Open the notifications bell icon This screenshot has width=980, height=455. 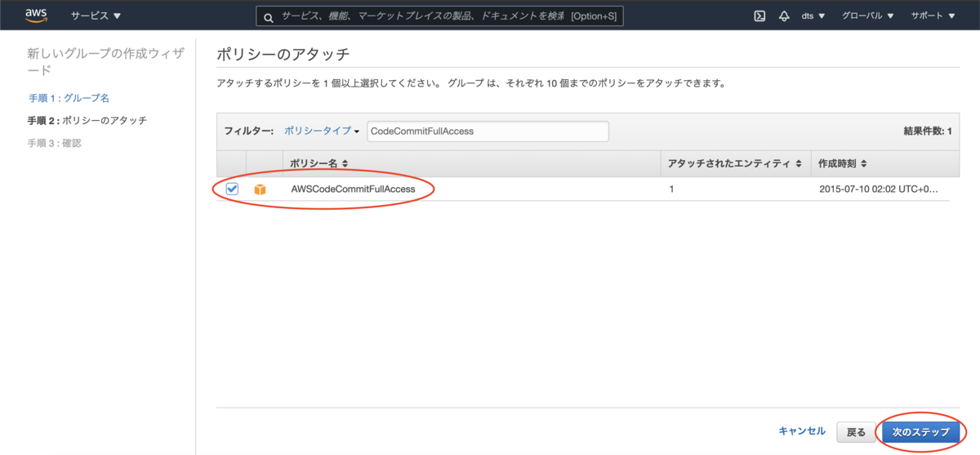click(784, 16)
